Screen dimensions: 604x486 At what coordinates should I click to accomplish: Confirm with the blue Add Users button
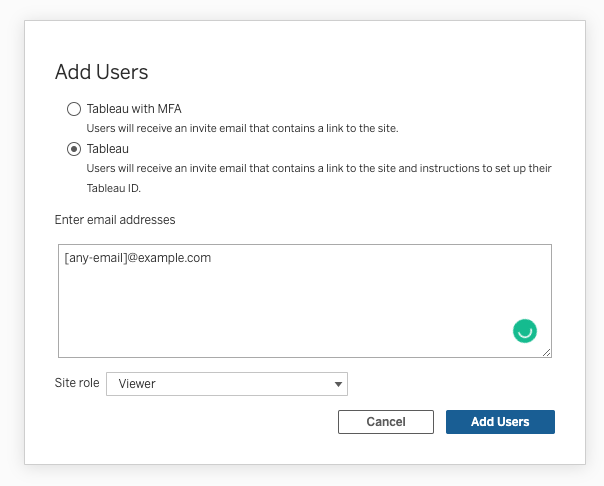(x=500, y=422)
